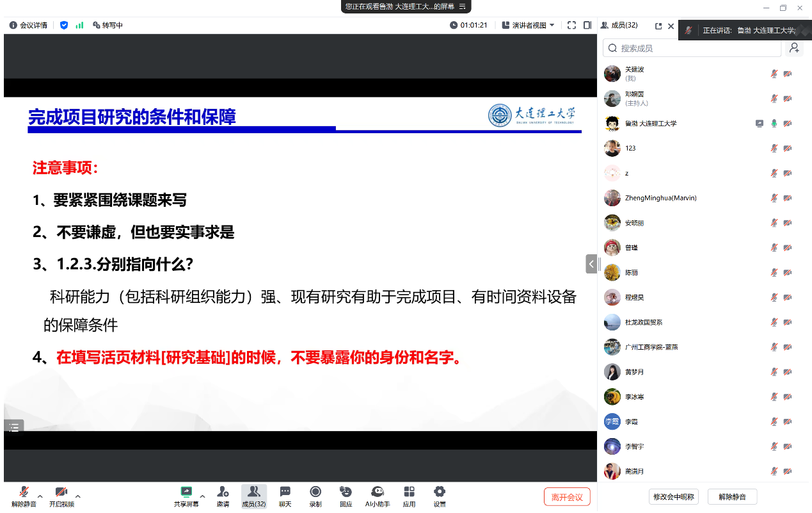Start recording with the 录制 icon

click(x=315, y=496)
